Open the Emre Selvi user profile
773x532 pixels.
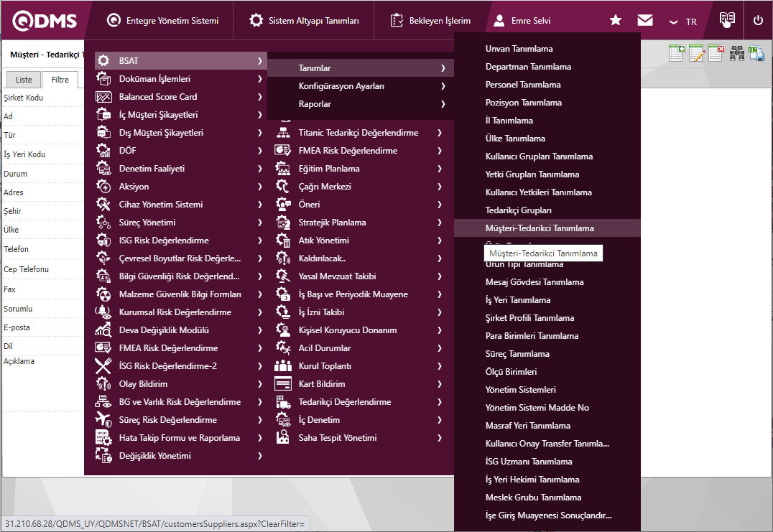522,21
